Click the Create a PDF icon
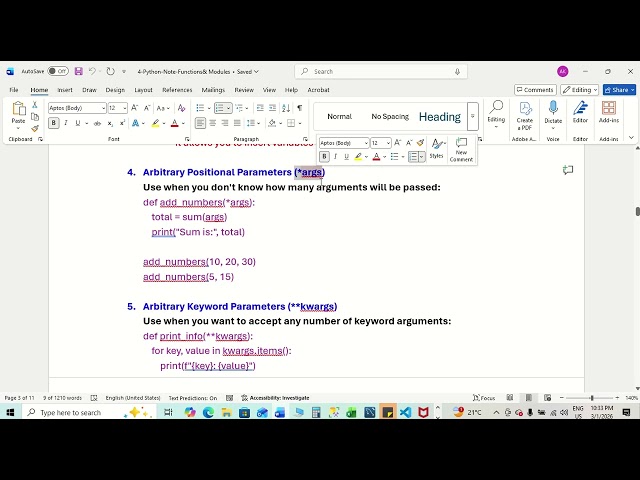Image resolution: width=640 pixels, height=480 pixels. (x=524, y=116)
